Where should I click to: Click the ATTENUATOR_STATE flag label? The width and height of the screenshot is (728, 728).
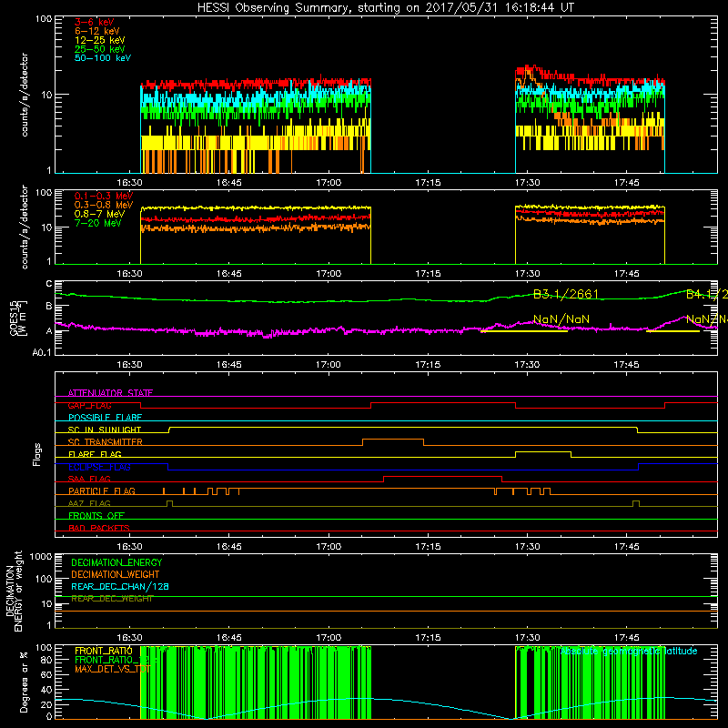pos(110,393)
